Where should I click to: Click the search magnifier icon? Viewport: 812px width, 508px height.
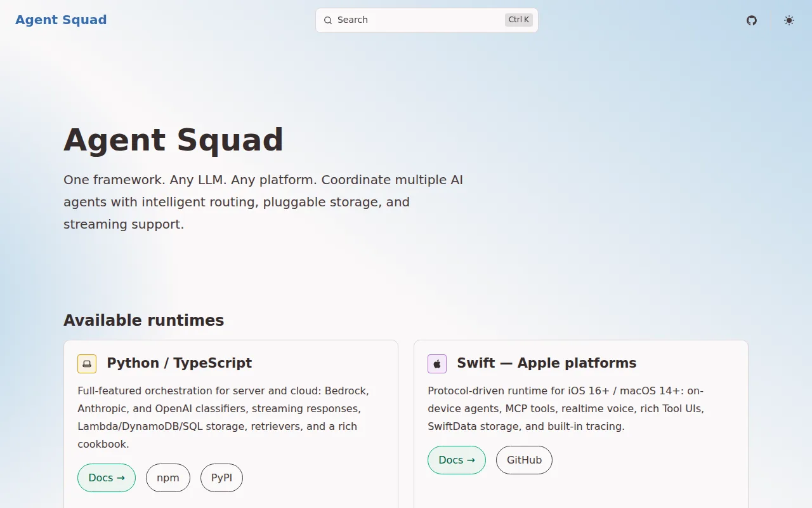click(328, 20)
